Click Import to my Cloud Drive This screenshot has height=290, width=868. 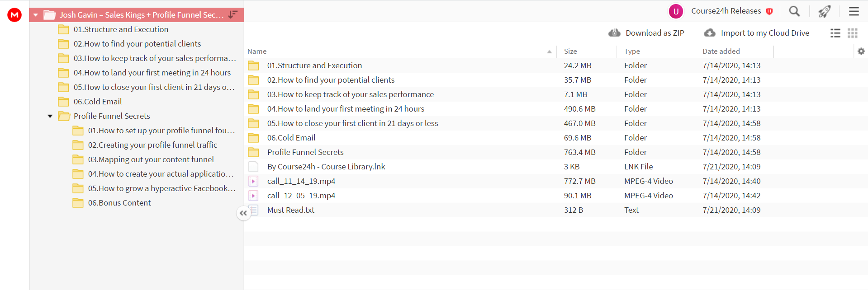point(757,33)
